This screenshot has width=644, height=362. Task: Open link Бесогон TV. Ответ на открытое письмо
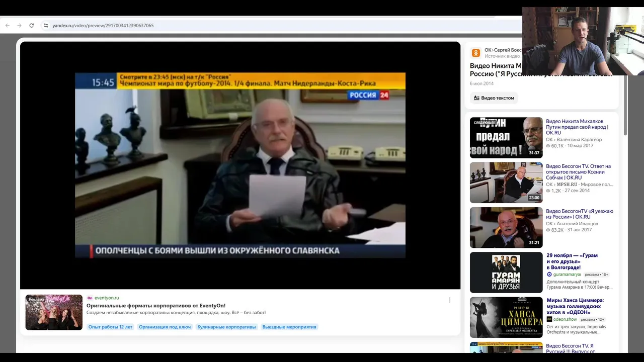(578, 172)
